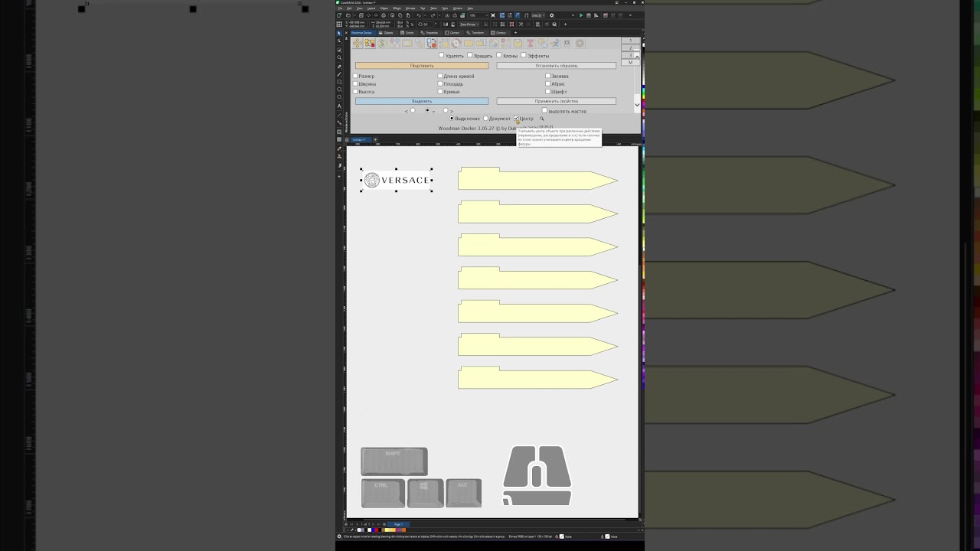Click the Подставить button

point(422,66)
